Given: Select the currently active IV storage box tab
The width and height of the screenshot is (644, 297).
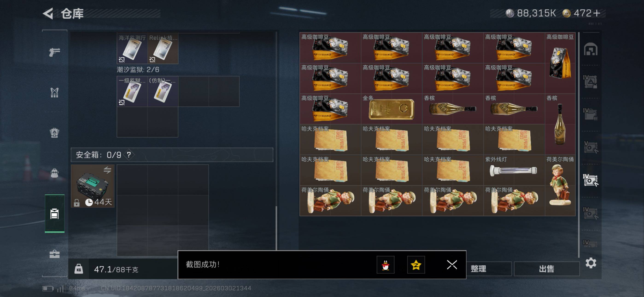Looking at the screenshot, I should click(591, 181).
